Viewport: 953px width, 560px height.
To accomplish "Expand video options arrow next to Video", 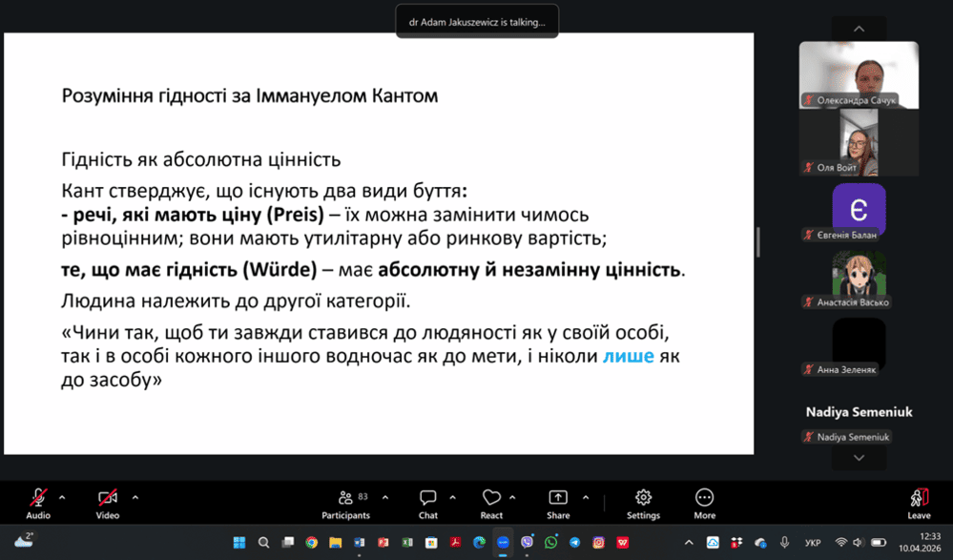I will pos(135,497).
